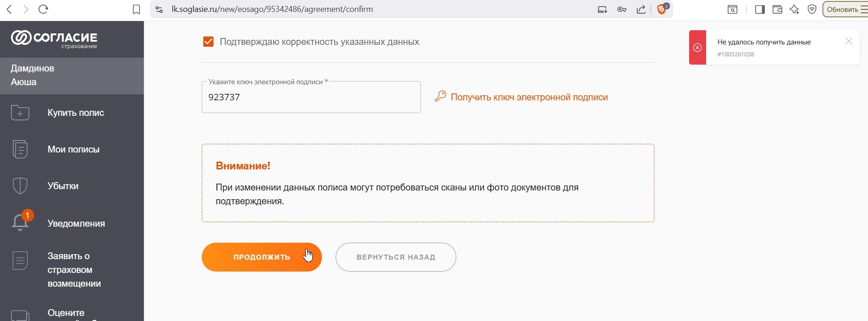Open Brave Shields lion icon in address bar
868x321 pixels.
click(662, 9)
